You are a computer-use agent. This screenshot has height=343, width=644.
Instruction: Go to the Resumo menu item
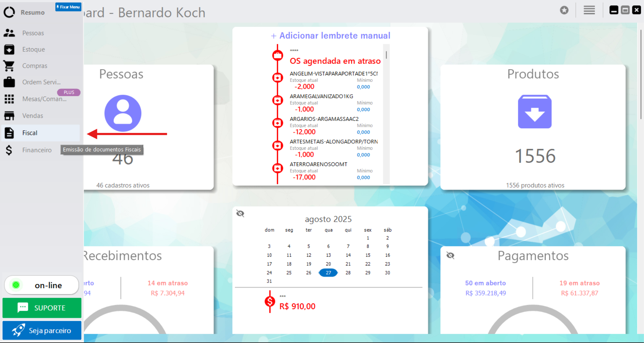(33, 12)
